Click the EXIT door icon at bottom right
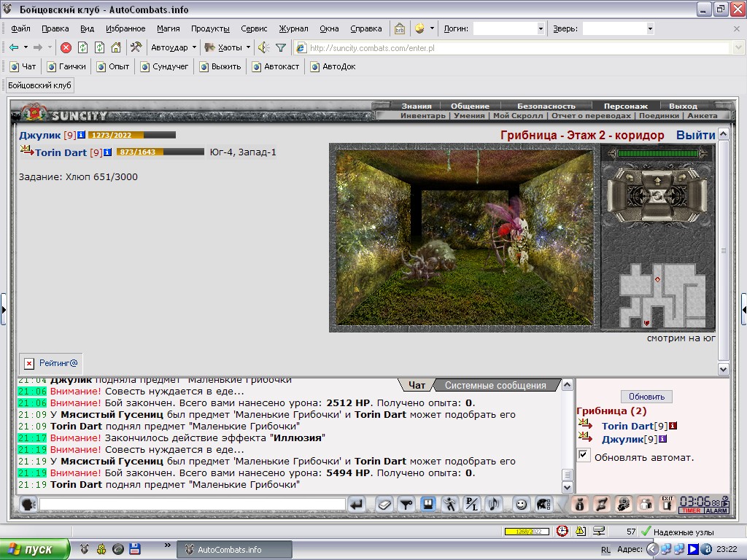The width and height of the screenshot is (747, 560). 667,505
